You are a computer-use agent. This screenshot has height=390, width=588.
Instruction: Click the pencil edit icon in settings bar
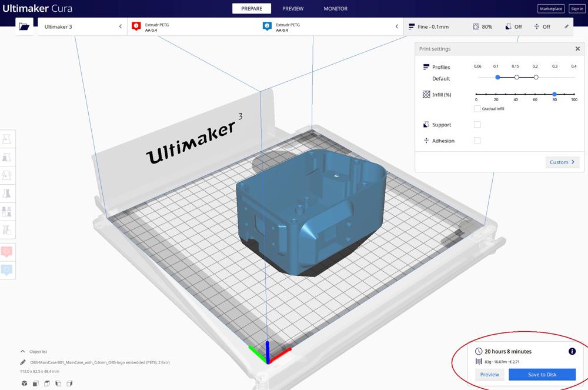566,26
